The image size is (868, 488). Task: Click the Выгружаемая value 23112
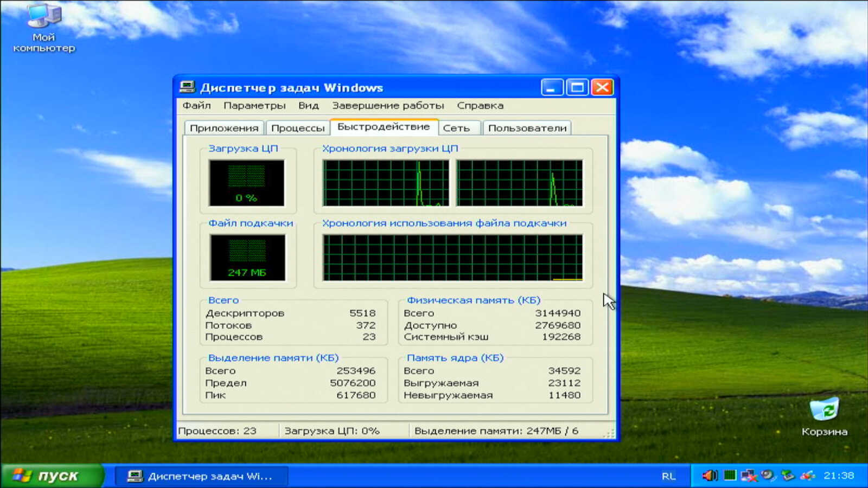click(x=564, y=383)
